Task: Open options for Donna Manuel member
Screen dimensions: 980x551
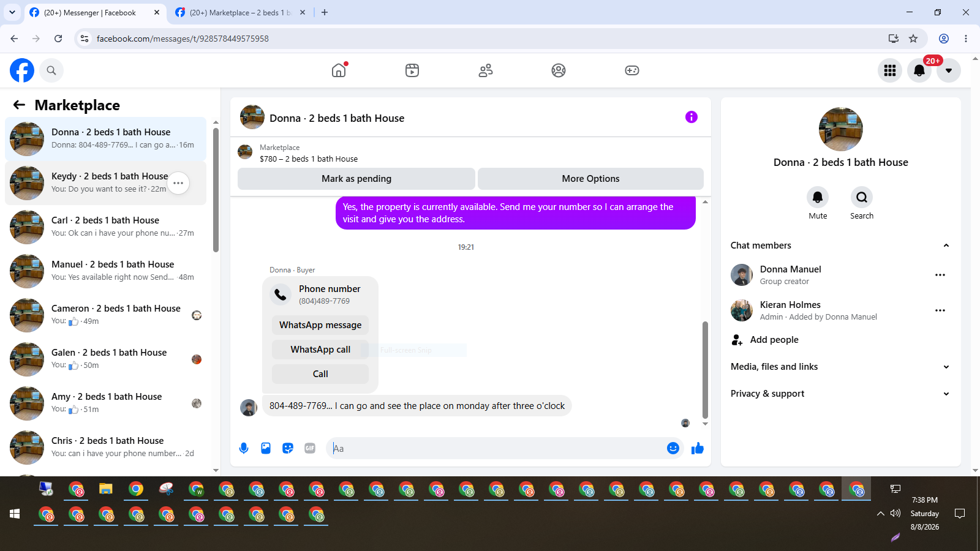Action: (x=940, y=275)
